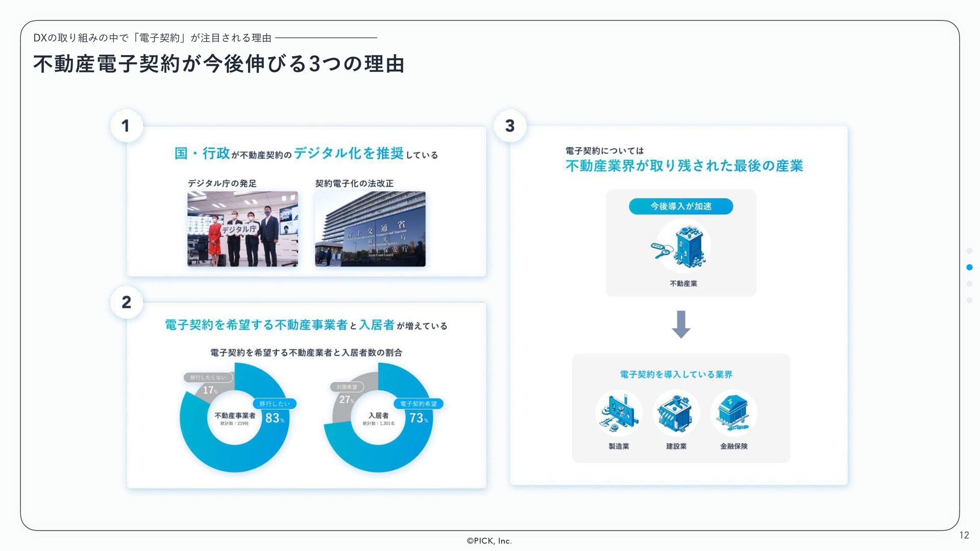
Task: Click the manufacturing industry (製造業) icon
Action: click(x=619, y=413)
